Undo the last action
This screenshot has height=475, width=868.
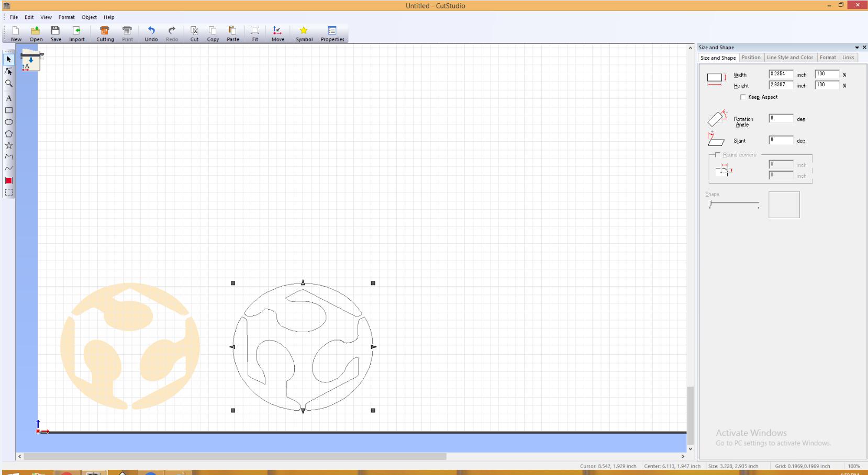(151, 33)
